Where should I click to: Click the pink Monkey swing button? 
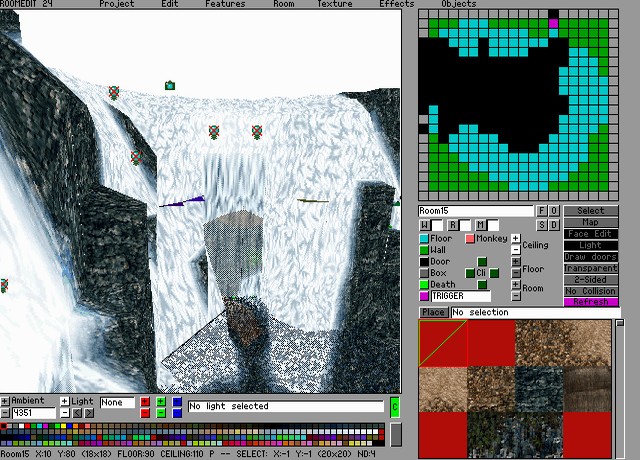click(x=470, y=239)
